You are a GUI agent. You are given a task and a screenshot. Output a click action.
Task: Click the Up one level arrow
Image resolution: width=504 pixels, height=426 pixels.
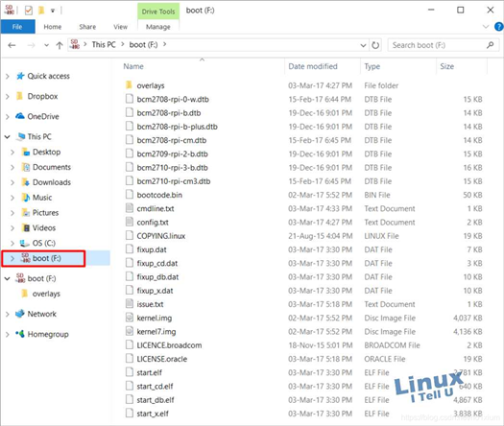coord(60,45)
